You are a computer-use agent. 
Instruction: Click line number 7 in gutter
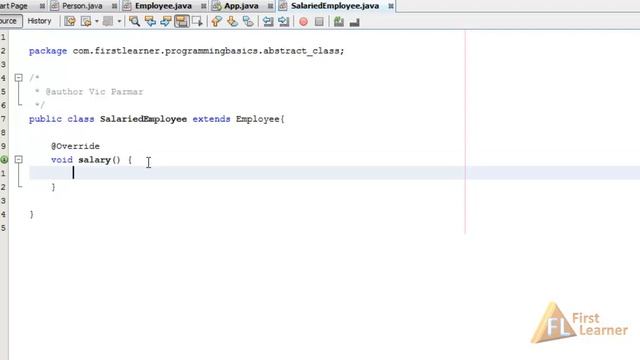(3, 119)
